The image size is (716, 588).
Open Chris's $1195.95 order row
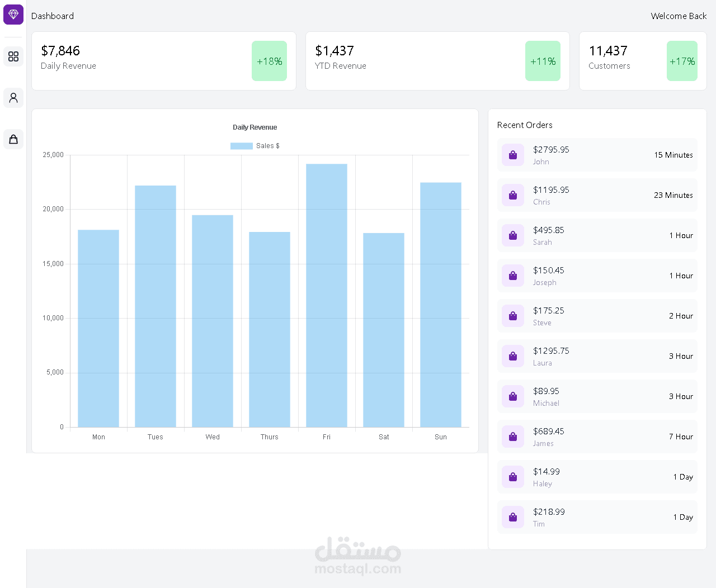tap(597, 195)
